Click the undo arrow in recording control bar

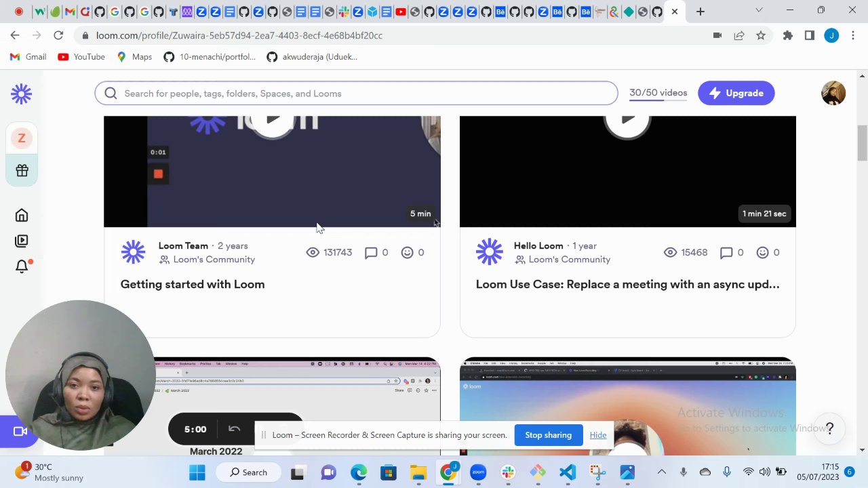click(235, 429)
